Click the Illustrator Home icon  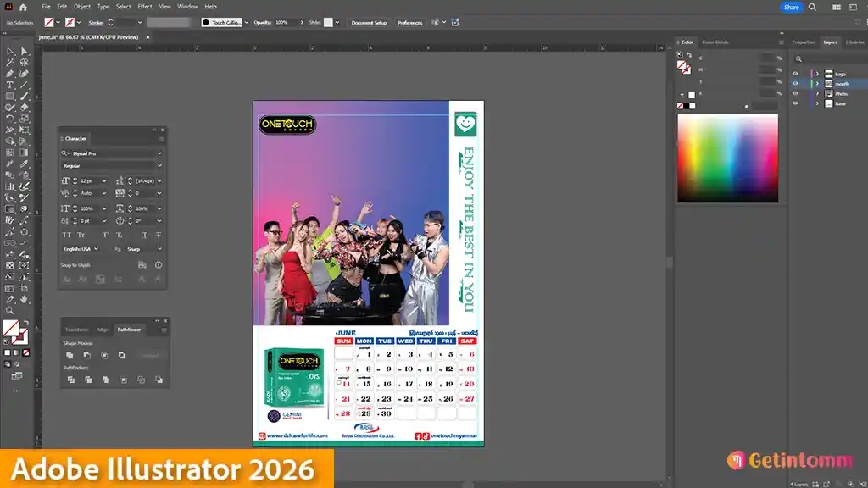23,7
